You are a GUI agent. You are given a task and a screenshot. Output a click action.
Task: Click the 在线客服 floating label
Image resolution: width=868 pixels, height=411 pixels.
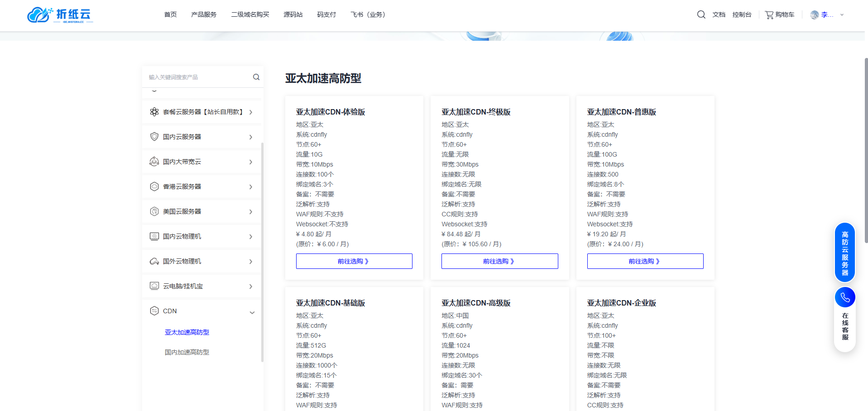pyautogui.click(x=845, y=326)
